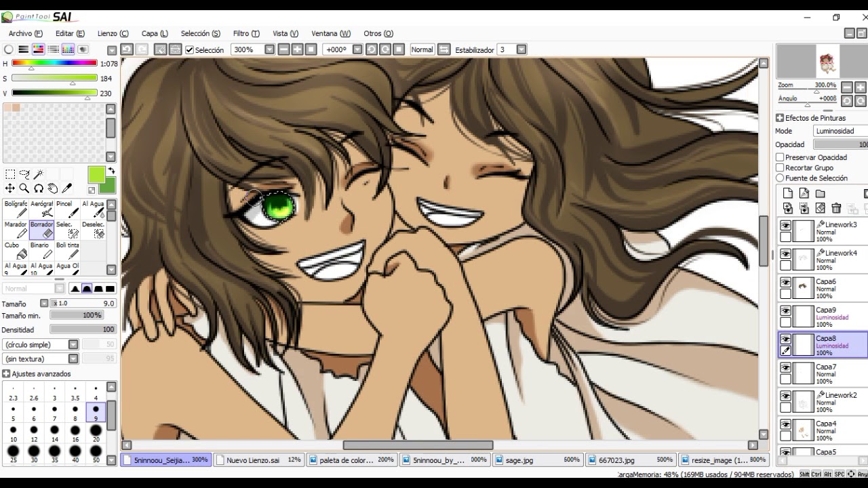Screen dimensions: 868x488
Task: Click the foreground green color swatch
Action: (x=96, y=175)
